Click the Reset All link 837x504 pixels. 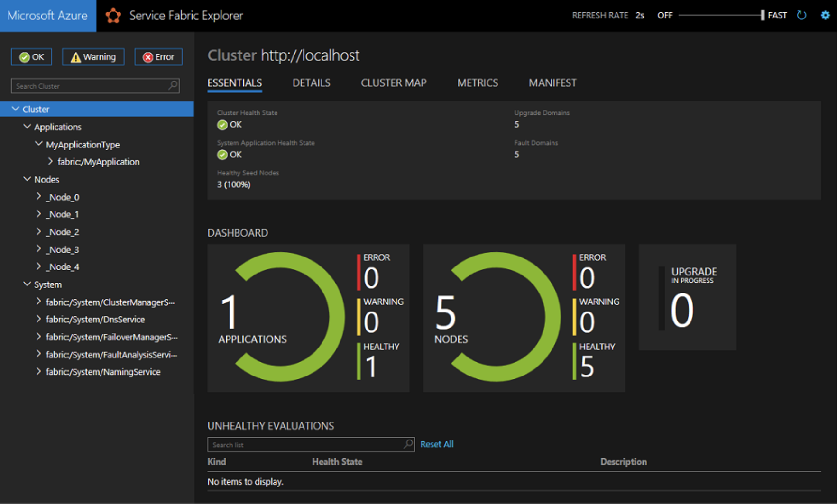[x=437, y=444]
